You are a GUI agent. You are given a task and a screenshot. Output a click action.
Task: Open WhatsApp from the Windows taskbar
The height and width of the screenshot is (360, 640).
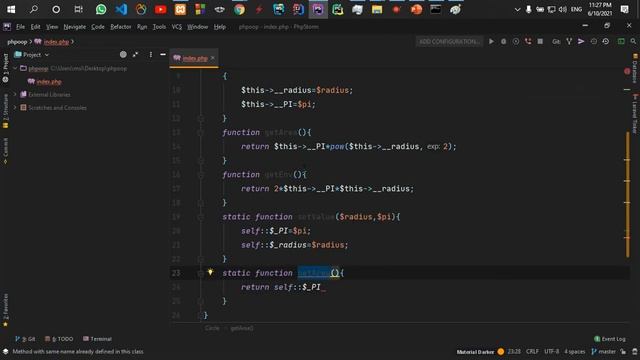coord(101,9)
